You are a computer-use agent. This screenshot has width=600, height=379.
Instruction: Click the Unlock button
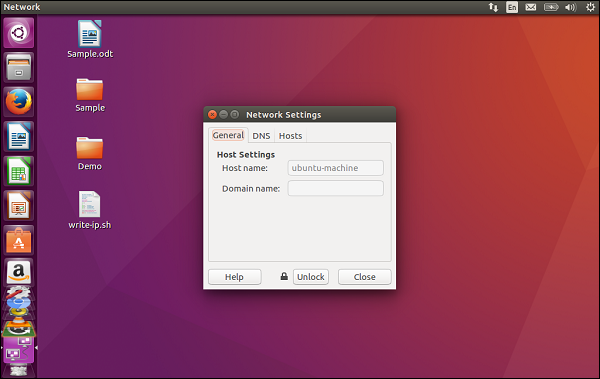point(311,277)
